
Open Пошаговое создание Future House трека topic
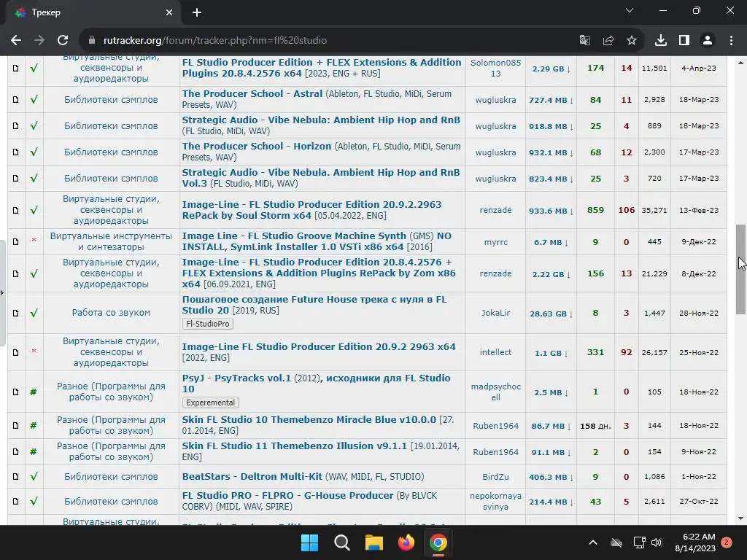click(x=314, y=305)
